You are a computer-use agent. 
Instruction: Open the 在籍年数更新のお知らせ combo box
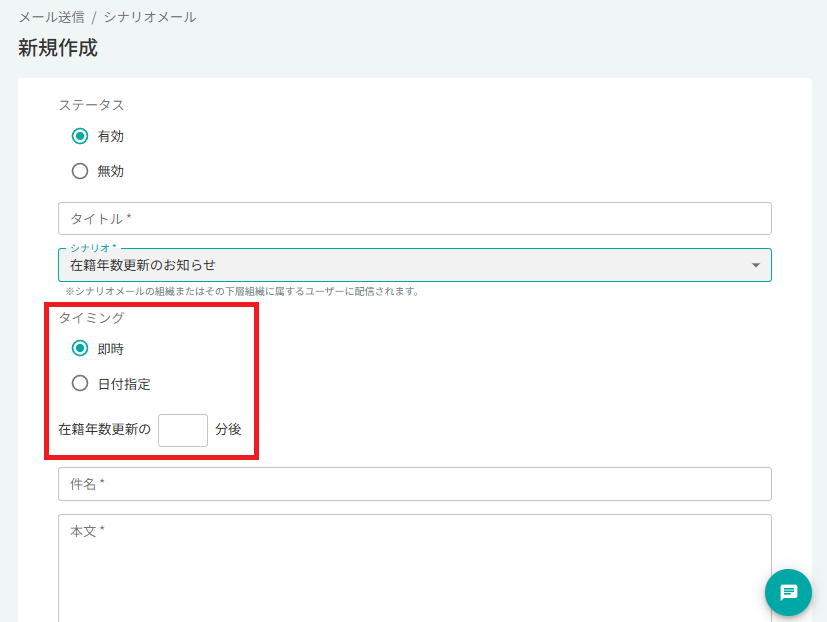pos(415,265)
